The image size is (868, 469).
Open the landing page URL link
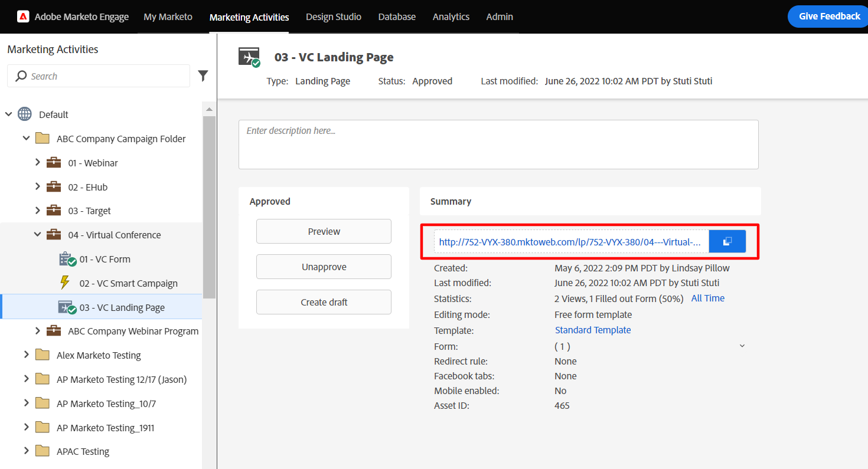[570, 242]
